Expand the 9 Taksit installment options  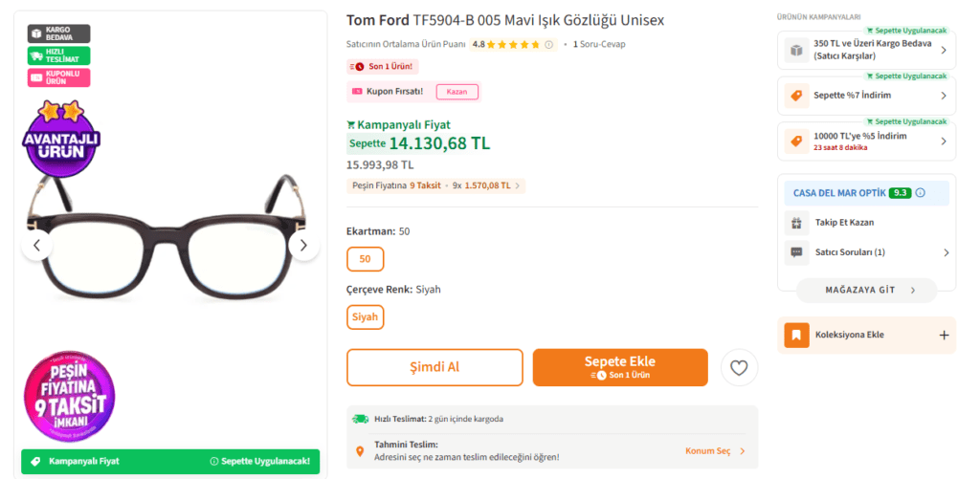click(436, 185)
